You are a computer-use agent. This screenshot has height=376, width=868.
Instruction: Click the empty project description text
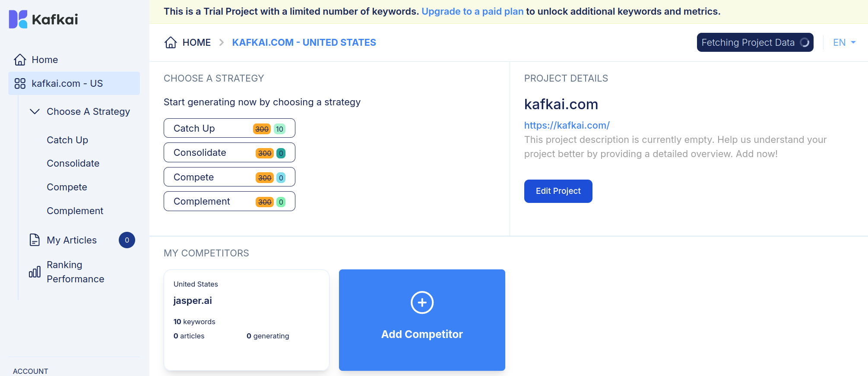[675, 147]
